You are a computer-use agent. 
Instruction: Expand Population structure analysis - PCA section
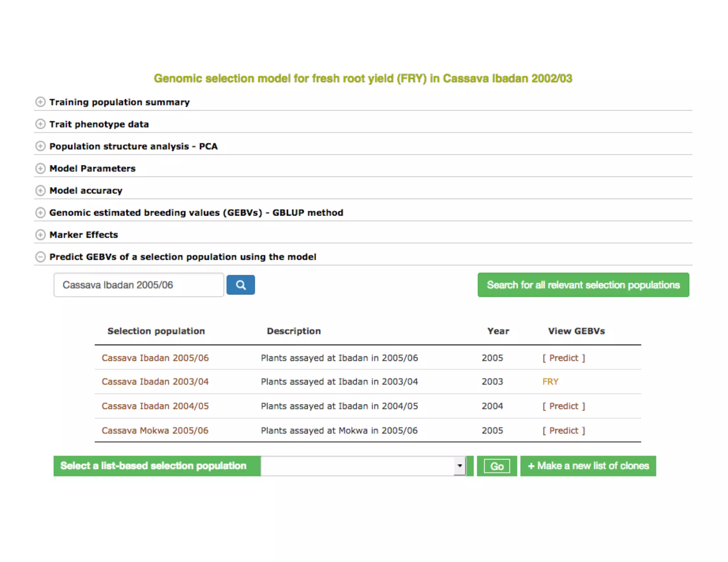(x=41, y=146)
